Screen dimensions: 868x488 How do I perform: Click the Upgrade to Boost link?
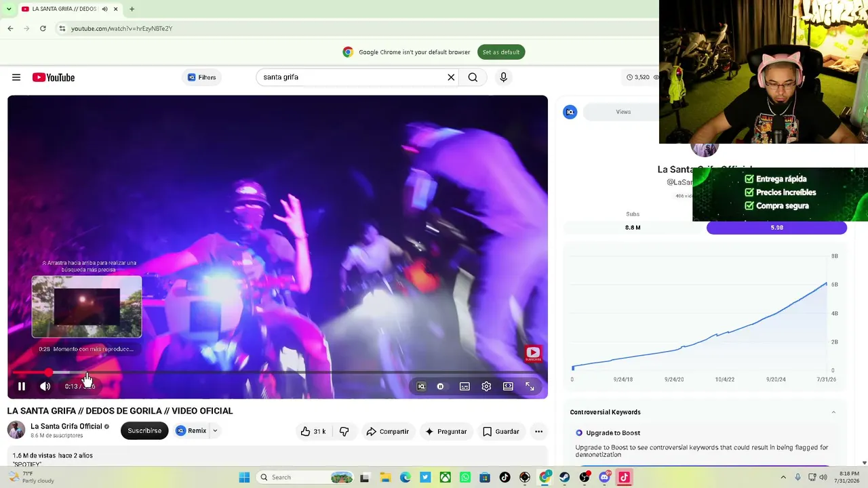[613, 433]
